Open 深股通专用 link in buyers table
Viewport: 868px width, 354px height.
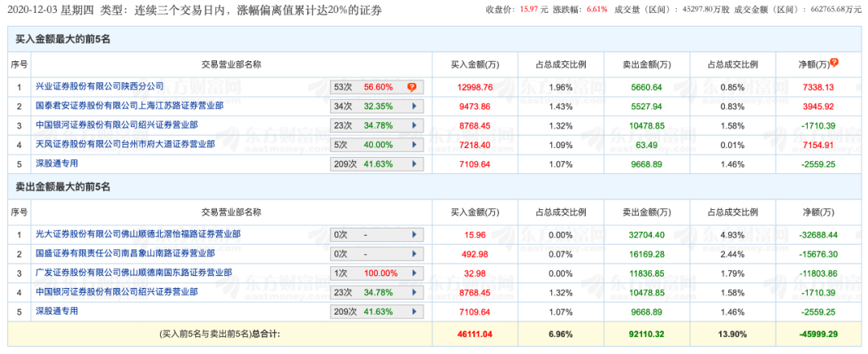(x=57, y=163)
